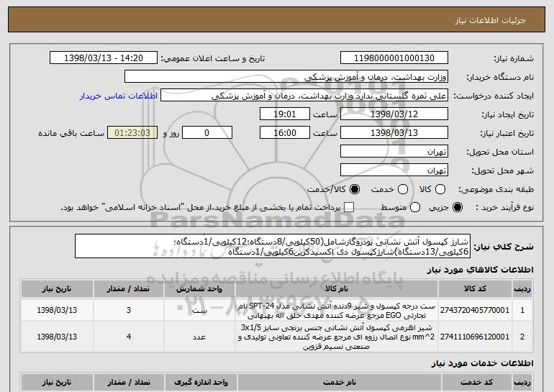Open the buyer contact information link

119,96
